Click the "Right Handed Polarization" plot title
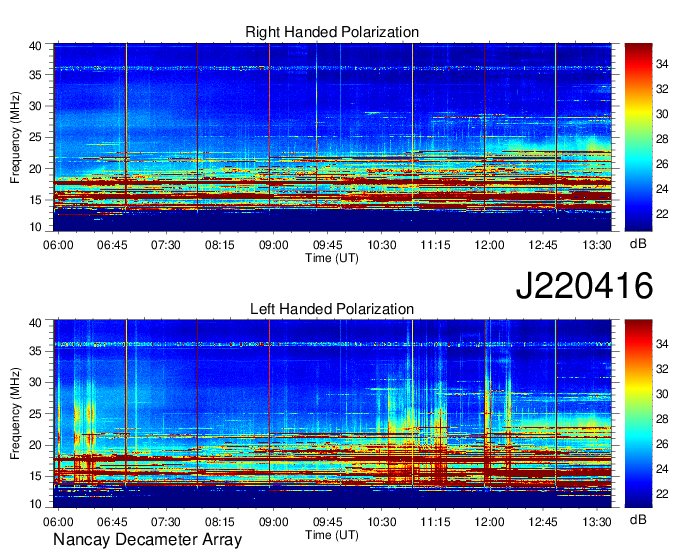Viewport: 680px width, 552px height. click(x=332, y=32)
